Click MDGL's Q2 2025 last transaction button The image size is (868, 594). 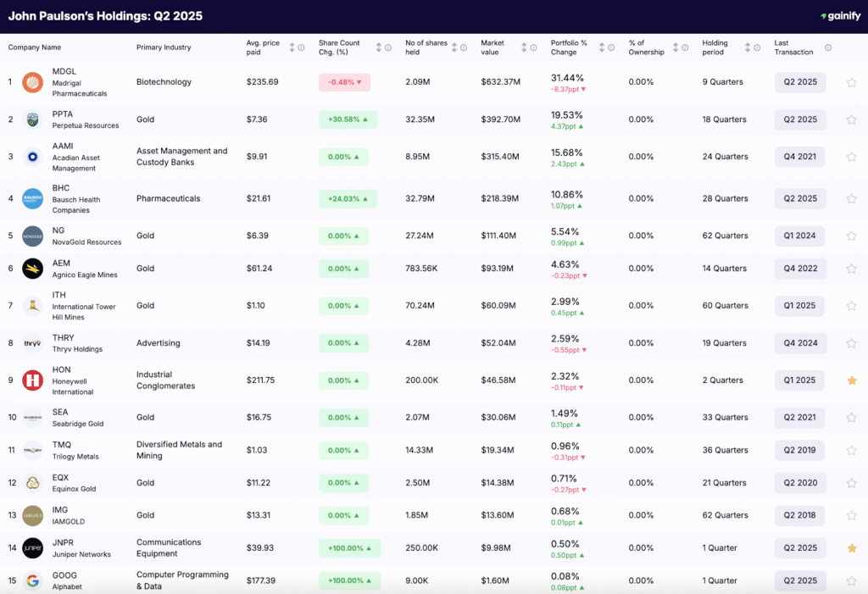coord(800,82)
